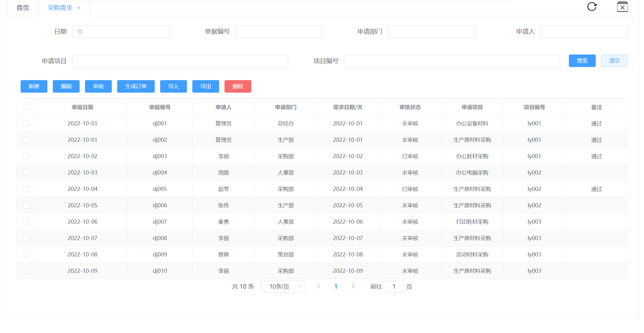The image size is (644, 333).
Task: Check the box for row dj001
Action: (26, 124)
